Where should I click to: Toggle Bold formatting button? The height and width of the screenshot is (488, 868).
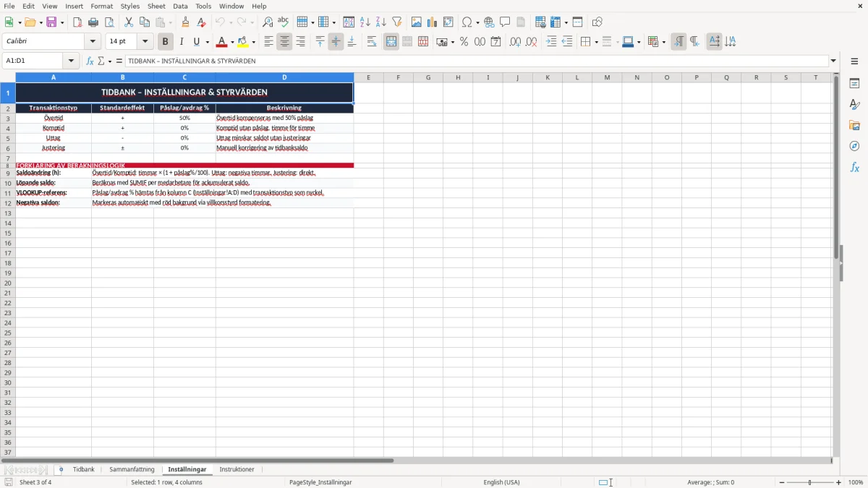tap(166, 42)
